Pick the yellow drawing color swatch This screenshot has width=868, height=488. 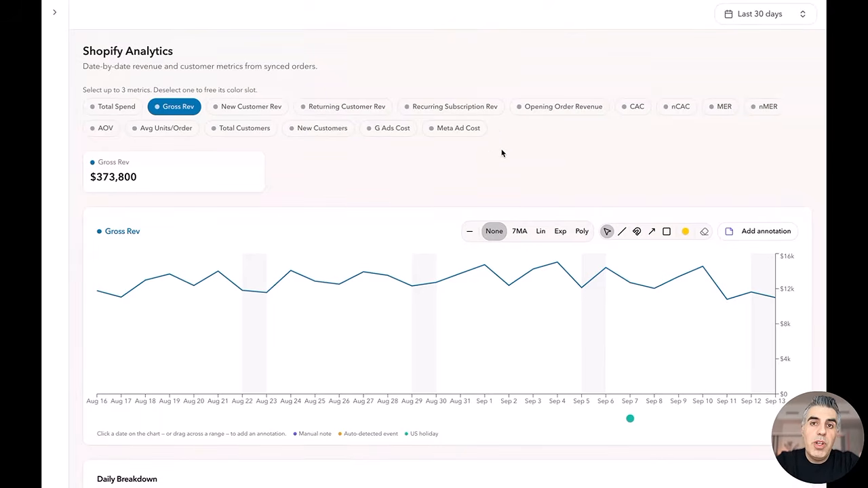[686, 231]
